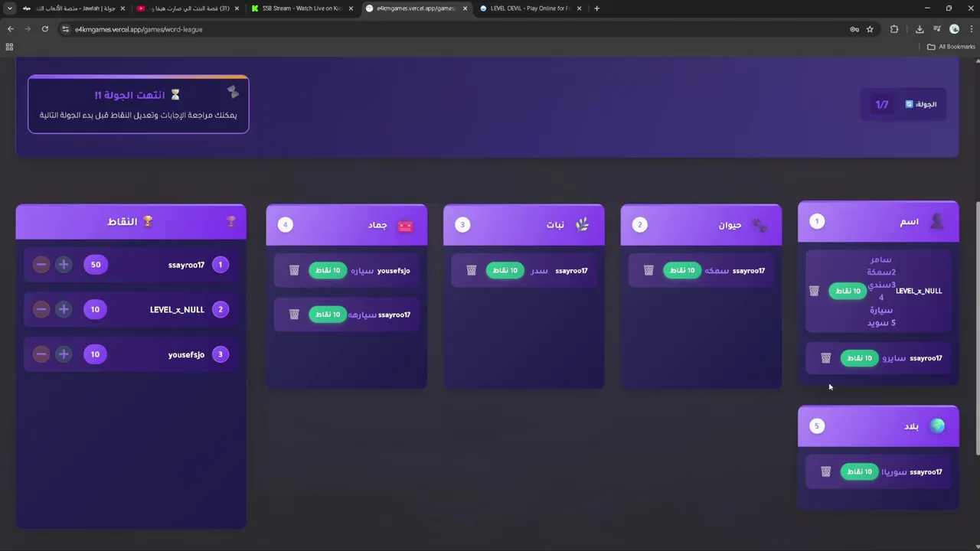Click the 10 points badge for سدر
The height and width of the screenshot is (551, 980).
[505, 270]
